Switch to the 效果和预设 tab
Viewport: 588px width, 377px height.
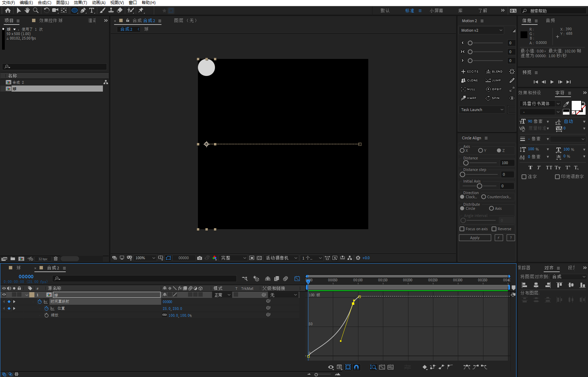530,93
